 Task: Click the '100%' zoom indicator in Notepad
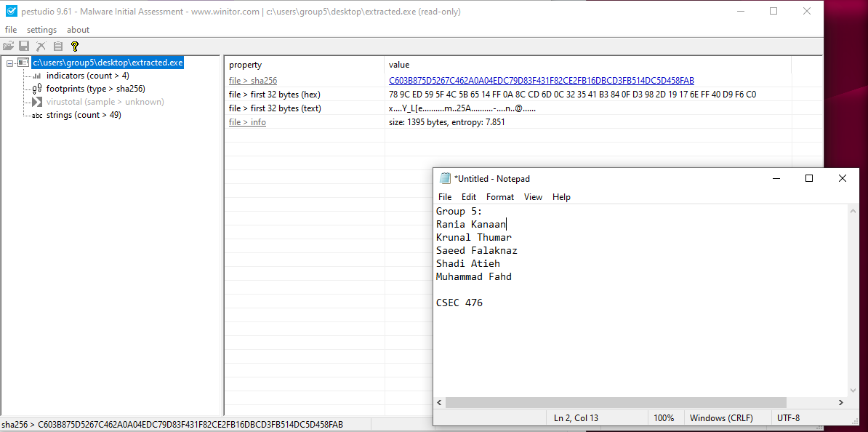click(664, 418)
